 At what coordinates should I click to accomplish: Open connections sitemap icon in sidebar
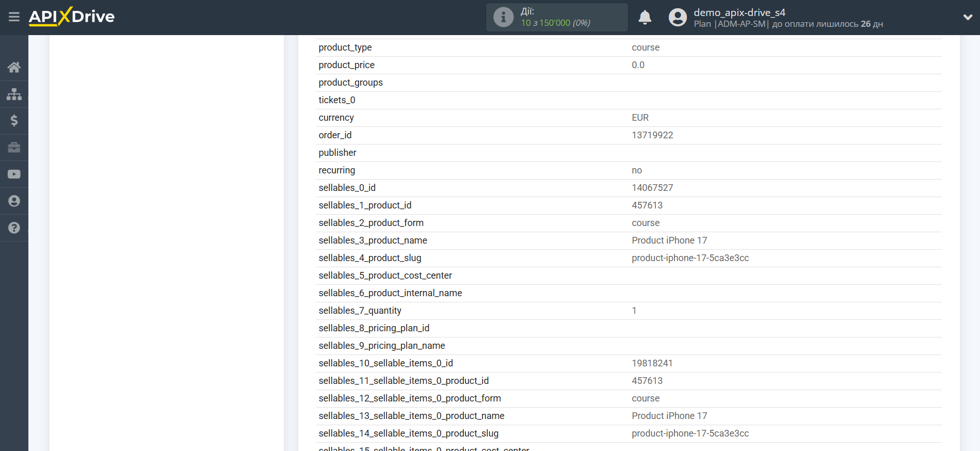pos(14,94)
